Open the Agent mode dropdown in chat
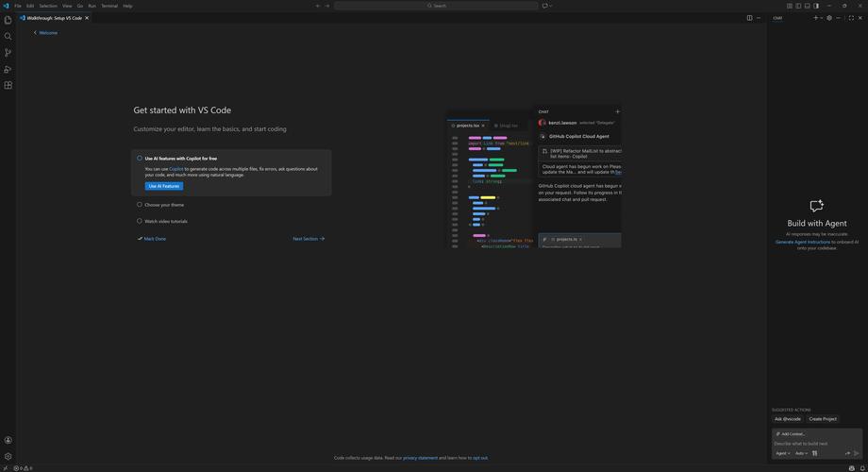This screenshot has height=472, width=868. click(782, 453)
